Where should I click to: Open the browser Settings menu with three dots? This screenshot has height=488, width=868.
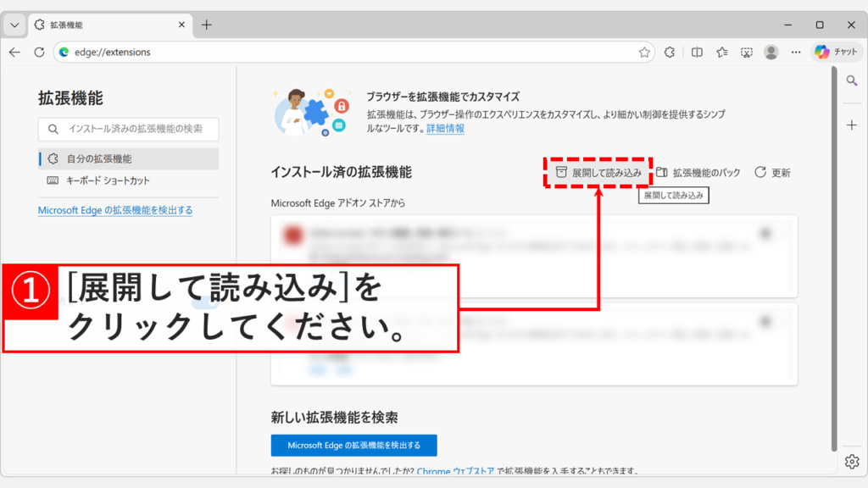795,52
